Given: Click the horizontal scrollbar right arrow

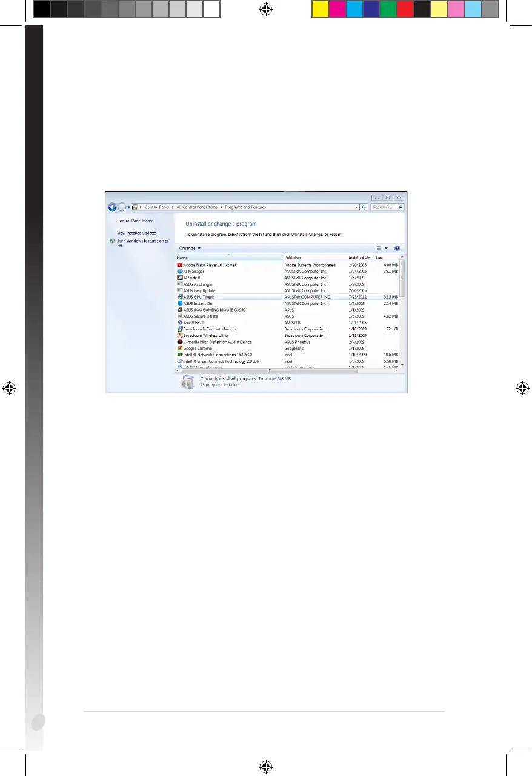Looking at the screenshot, I should click(397, 370).
